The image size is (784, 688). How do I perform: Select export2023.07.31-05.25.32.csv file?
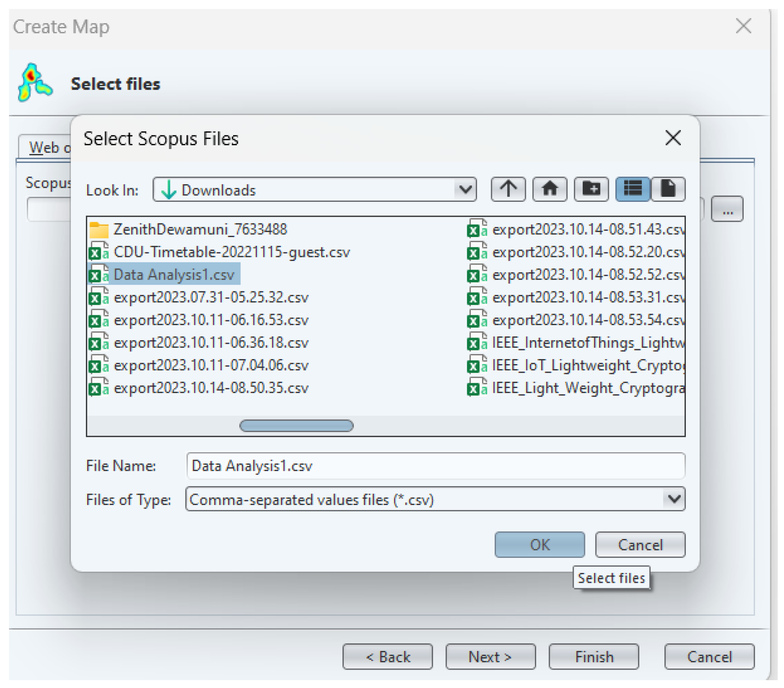pyautogui.click(x=210, y=298)
